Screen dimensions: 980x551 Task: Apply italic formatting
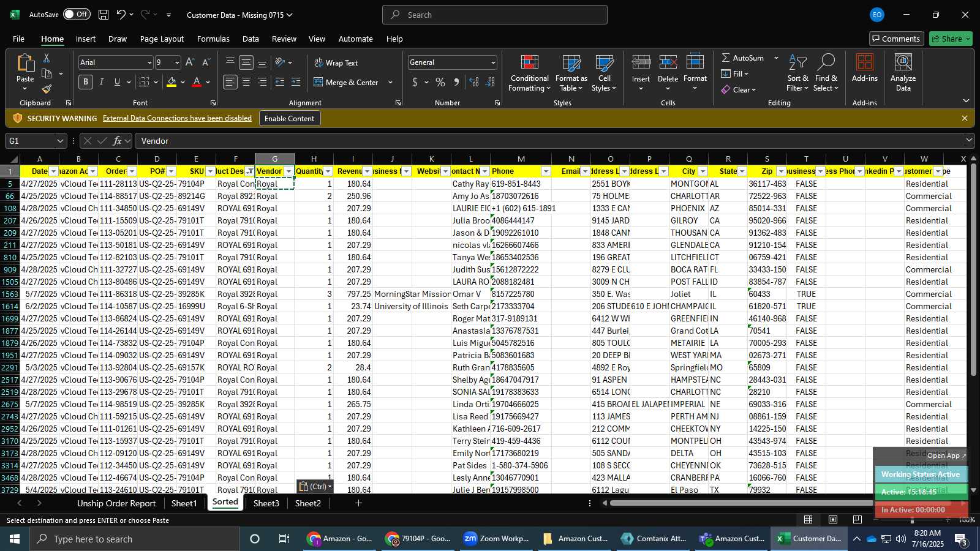[102, 82]
